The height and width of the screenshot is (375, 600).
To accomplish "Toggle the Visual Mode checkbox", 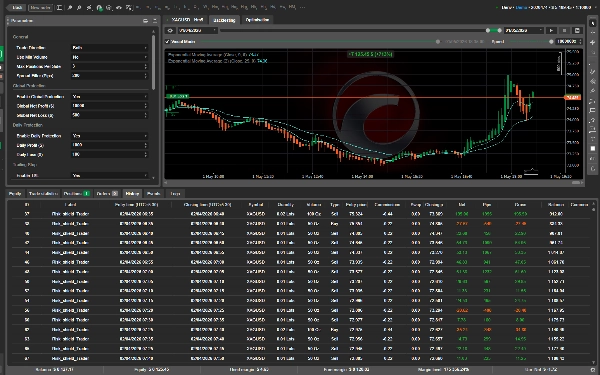I will coord(167,41).
